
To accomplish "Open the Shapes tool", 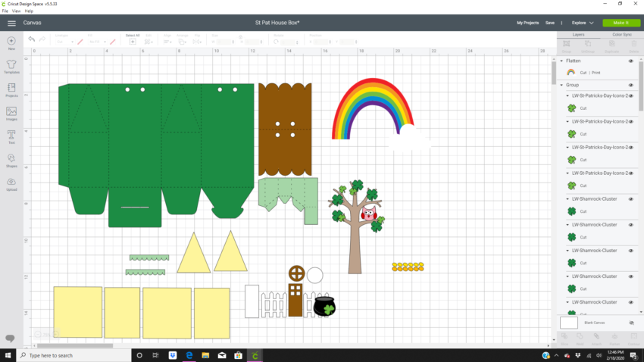I will pos(11,160).
